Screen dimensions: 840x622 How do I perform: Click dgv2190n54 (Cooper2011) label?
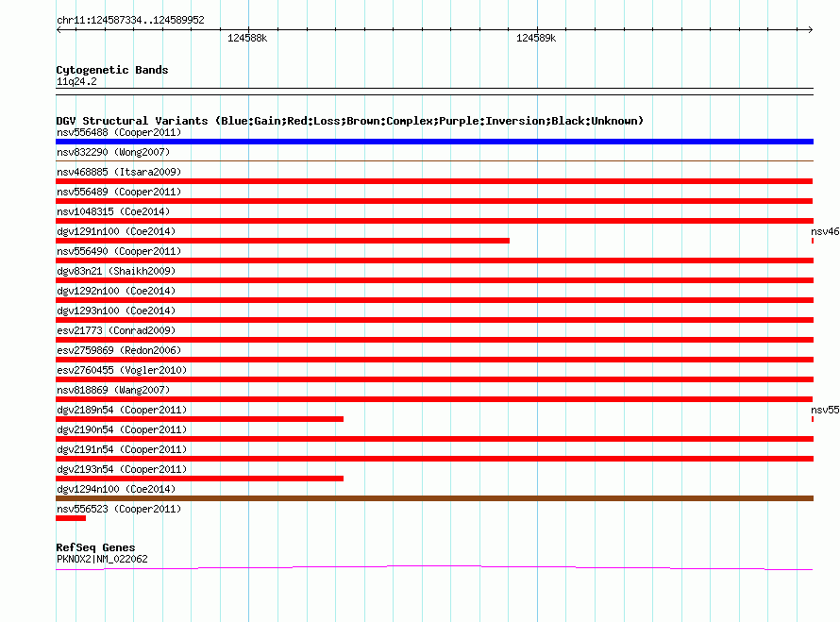pyautogui.click(x=122, y=429)
